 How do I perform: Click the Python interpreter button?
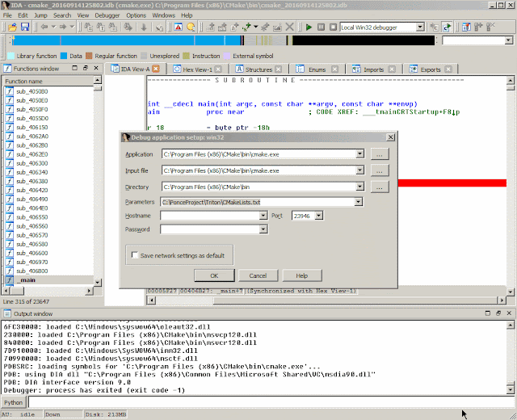pos(13,402)
